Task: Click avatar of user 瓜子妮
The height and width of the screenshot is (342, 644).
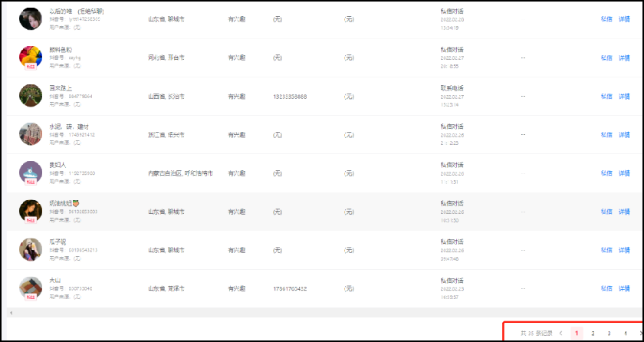Action: tap(30, 249)
